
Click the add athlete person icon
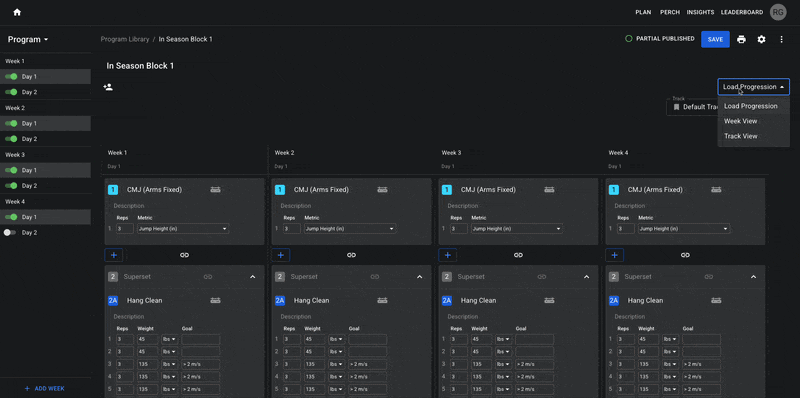(108, 87)
